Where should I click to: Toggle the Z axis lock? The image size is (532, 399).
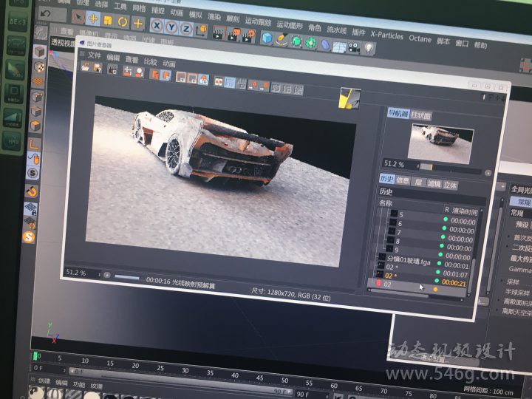pos(185,28)
